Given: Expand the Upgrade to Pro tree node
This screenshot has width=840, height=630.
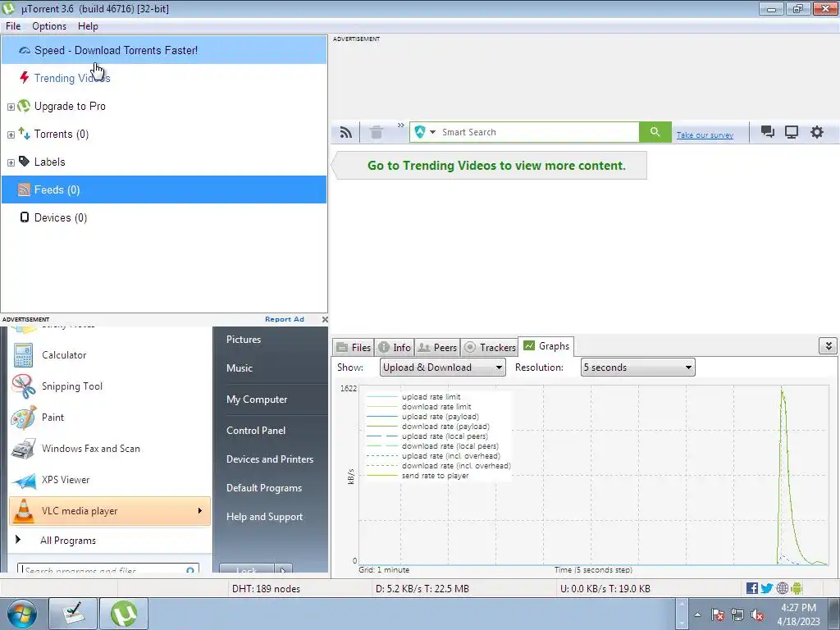Looking at the screenshot, I should (11, 107).
